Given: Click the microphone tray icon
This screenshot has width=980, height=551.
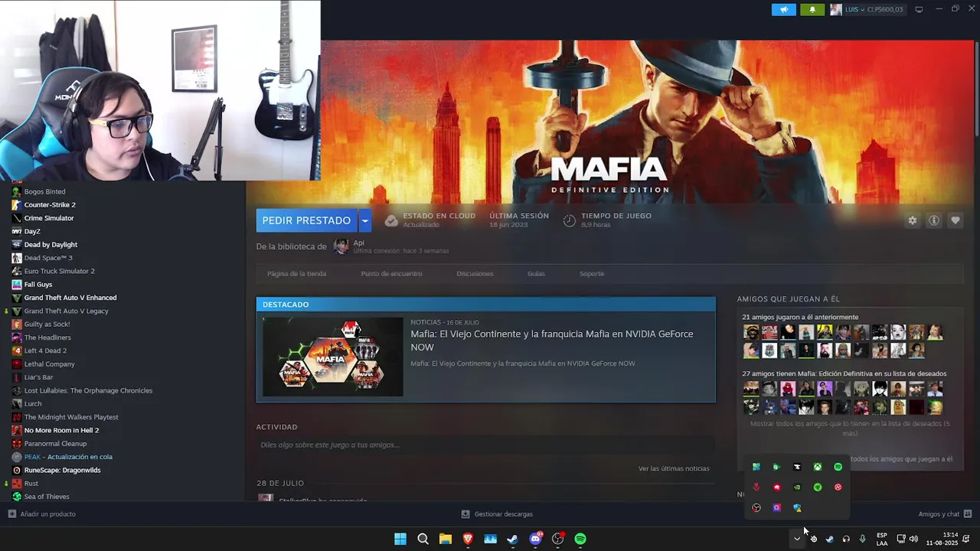Looking at the screenshot, I should (x=862, y=539).
